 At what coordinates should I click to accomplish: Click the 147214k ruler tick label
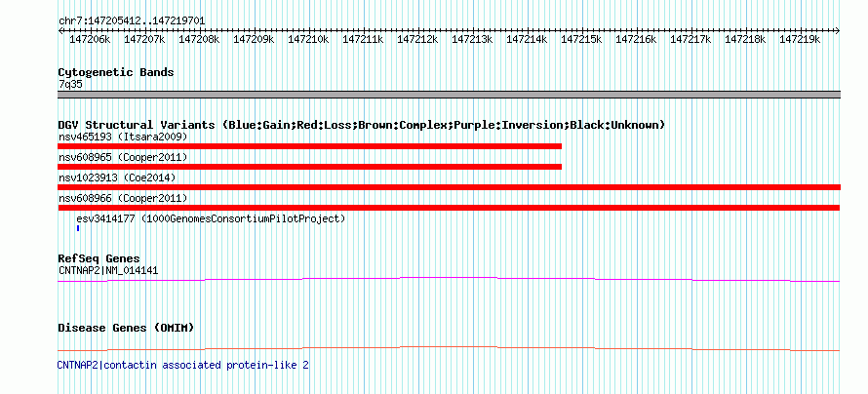pyautogui.click(x=527, y=39)
